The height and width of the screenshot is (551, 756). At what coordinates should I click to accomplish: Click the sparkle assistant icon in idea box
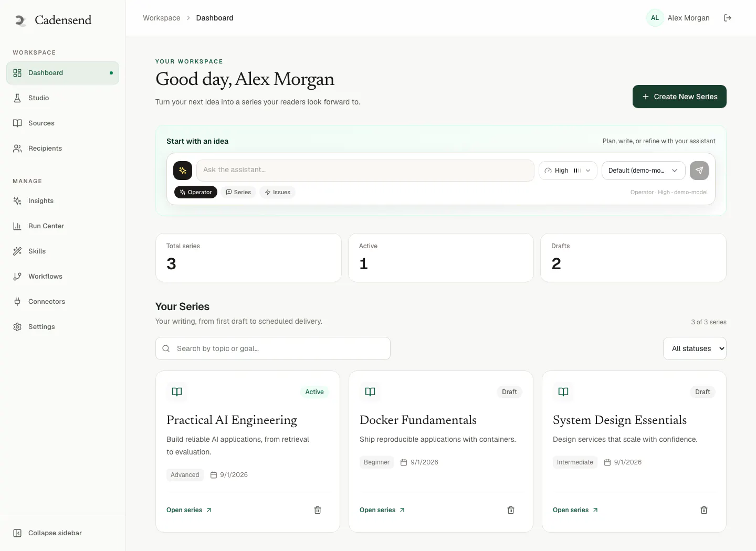(x=183, y=171)
